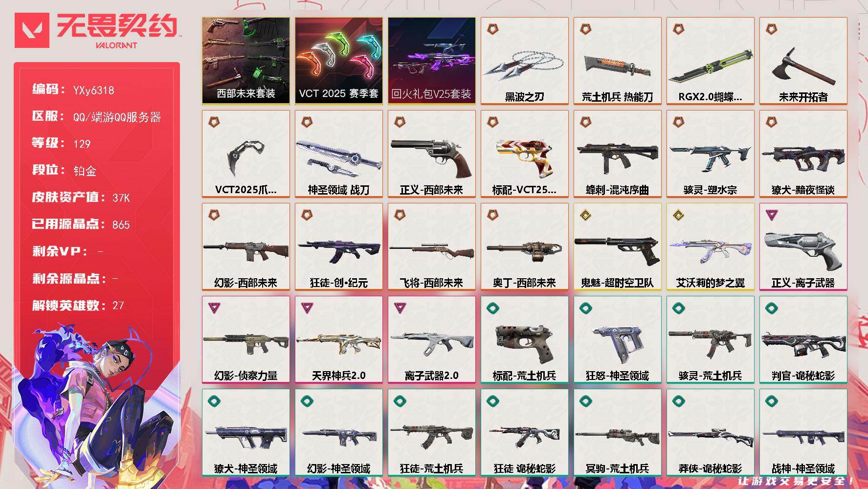Select the VCT 2025 赛季套 bundle

coord(338,61)
